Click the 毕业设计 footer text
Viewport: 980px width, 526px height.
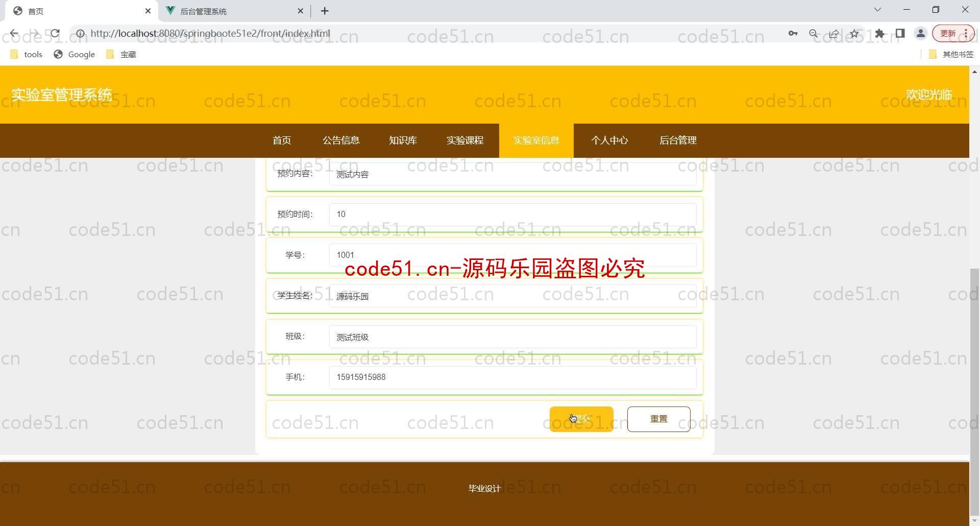[x=484, y=489]
